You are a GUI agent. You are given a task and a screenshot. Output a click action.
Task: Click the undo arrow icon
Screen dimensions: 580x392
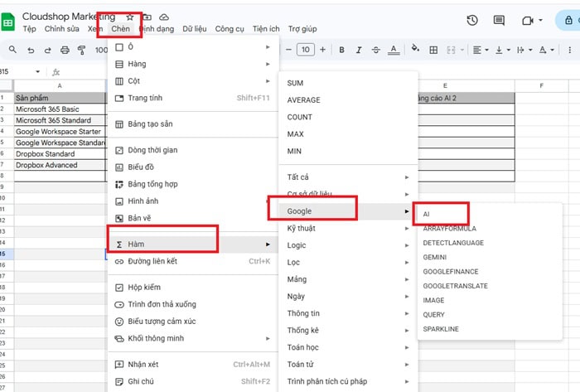click(x=31, y=50)
